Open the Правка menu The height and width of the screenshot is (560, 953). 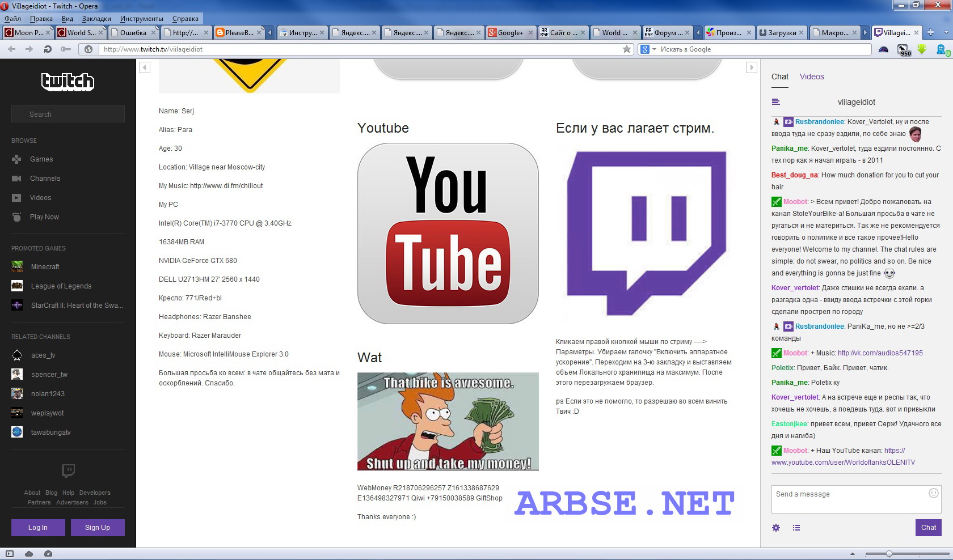coord(41,19)
